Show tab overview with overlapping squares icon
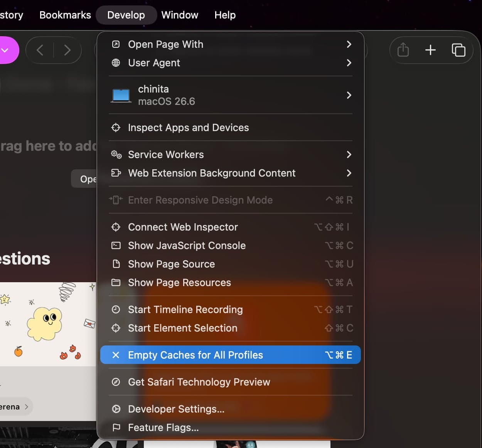 pos(458,50)
